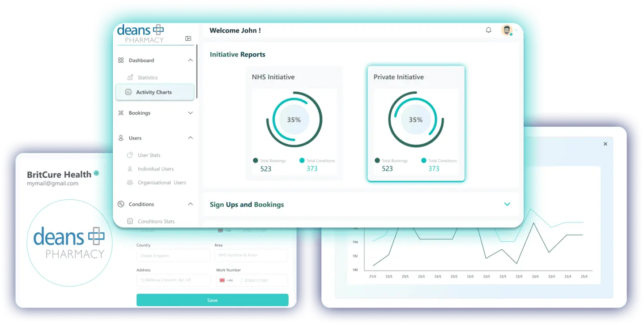This screenshot has width=644, height=325.
Task: Click the "BritCure Health" profile name
Action: 59,175
